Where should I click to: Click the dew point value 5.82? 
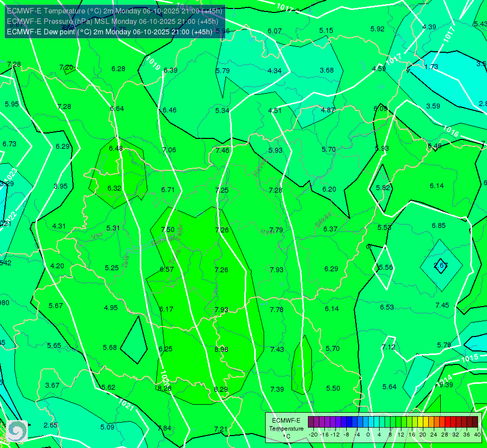383,188
